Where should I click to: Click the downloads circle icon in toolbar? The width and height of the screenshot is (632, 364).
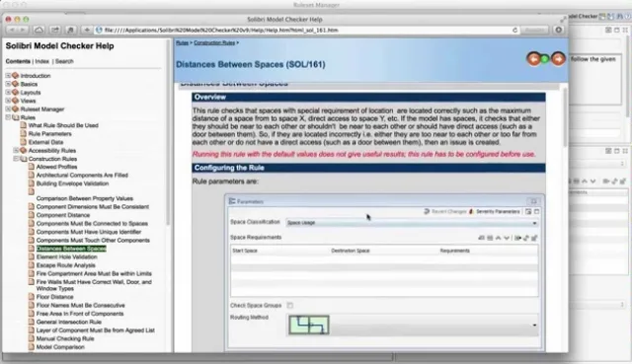tap(559, 31)
